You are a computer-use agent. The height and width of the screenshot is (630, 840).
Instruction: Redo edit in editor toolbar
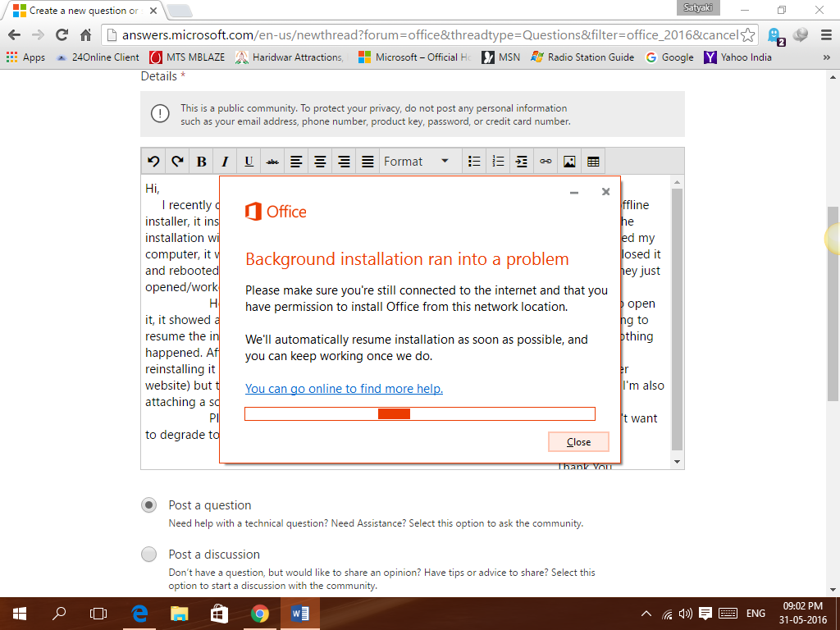[177, 162]
